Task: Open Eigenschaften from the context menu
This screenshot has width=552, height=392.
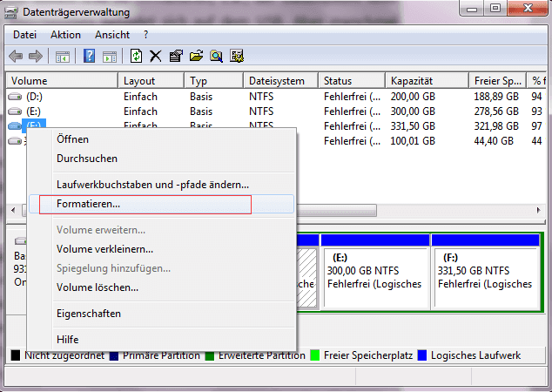Action: pyautogui.click(x=161, y=314)
